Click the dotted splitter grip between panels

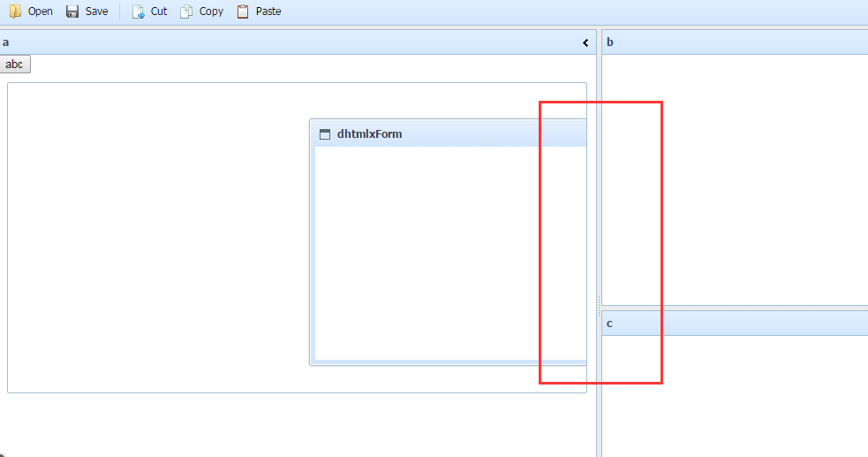point(599,307)
